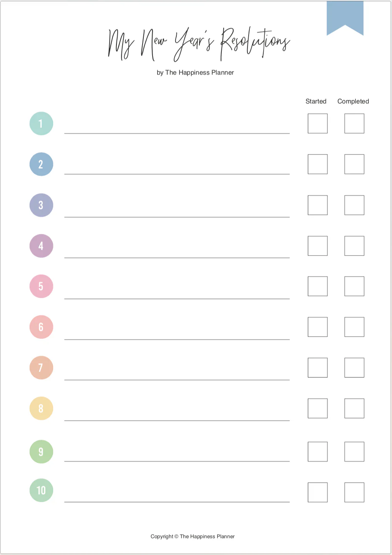392x555 pixels.
Task: Click the yellow number 8 circle
Action: pyautogui.click(x=41, y=408)
